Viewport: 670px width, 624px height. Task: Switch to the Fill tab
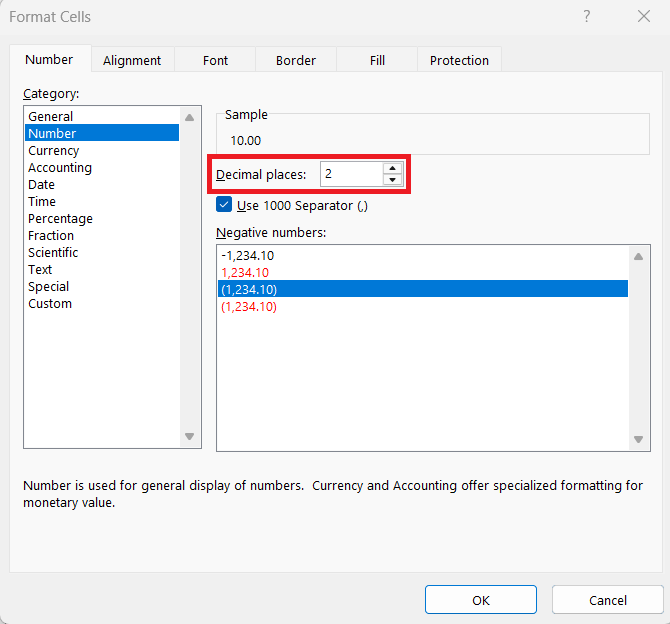coord(377,60)
